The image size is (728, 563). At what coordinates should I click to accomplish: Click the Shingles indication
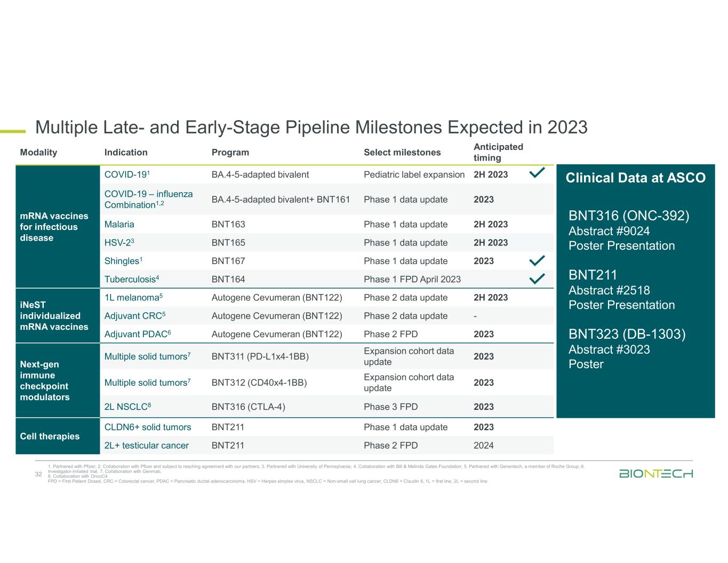point(124,260)
